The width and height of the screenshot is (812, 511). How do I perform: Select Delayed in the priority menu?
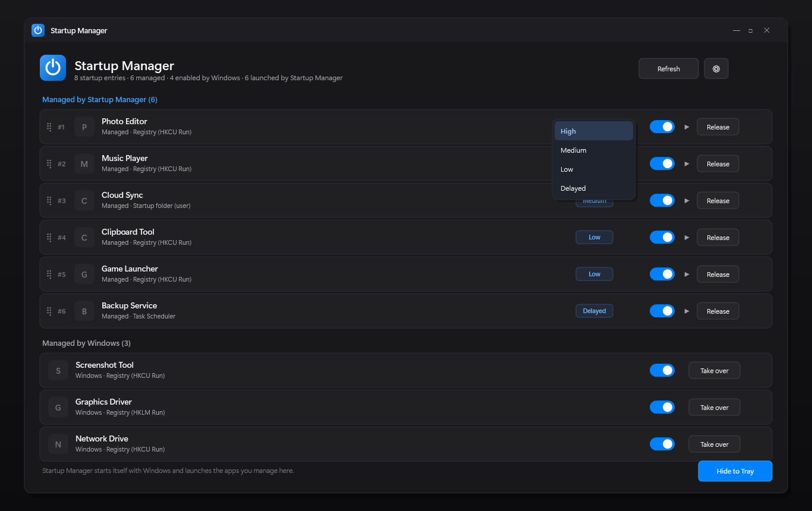coord(594,188)
